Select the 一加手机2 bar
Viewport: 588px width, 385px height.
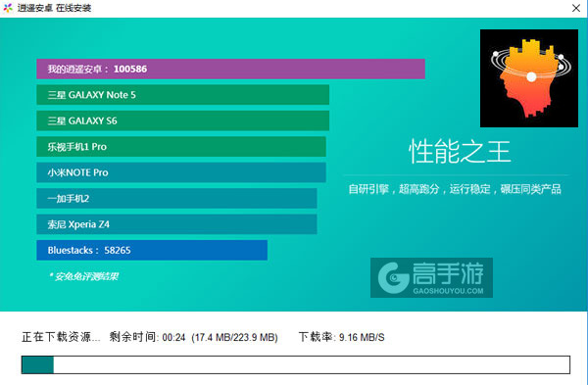(176, 198)
